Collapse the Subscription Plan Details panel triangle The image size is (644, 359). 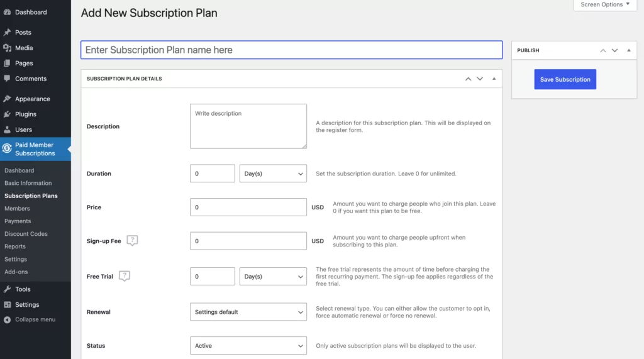coord(494,79)
